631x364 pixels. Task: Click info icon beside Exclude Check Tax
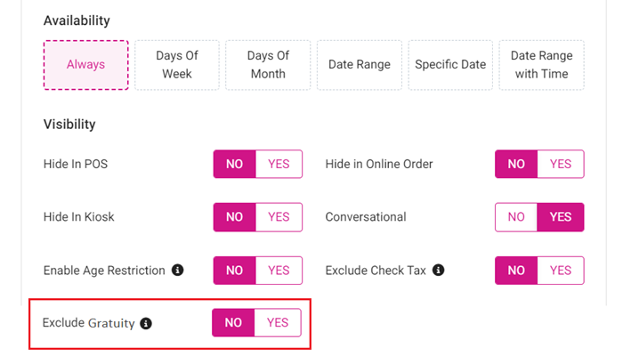[438, 270]
